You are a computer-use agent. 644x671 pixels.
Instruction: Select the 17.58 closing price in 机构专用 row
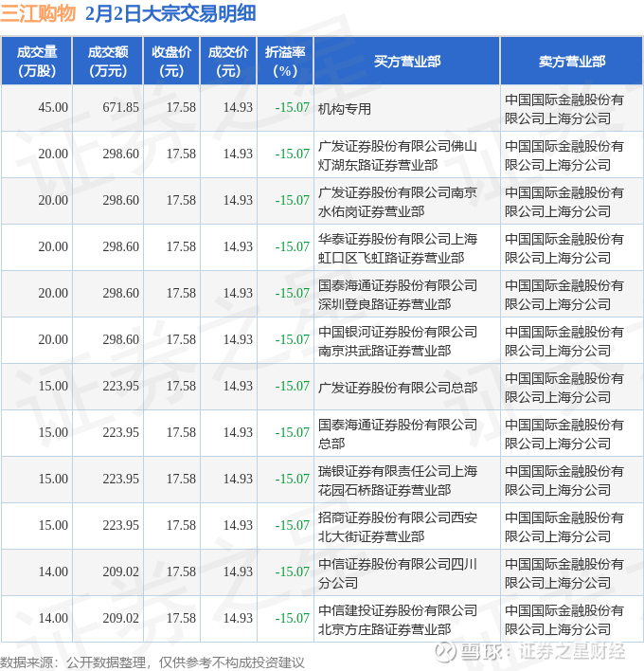tap(171, 108)
